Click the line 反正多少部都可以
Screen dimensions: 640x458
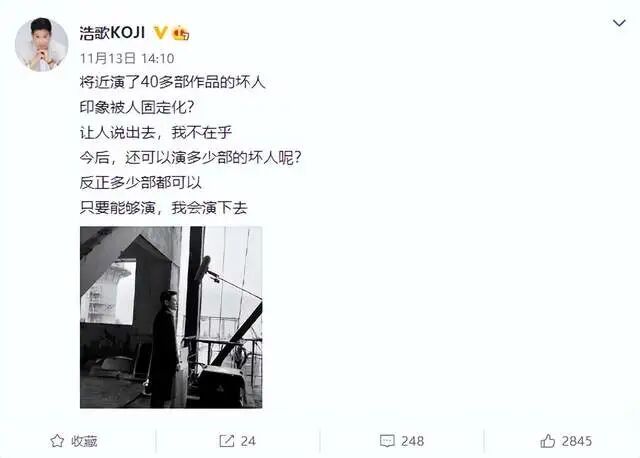[x=141, y=183]
